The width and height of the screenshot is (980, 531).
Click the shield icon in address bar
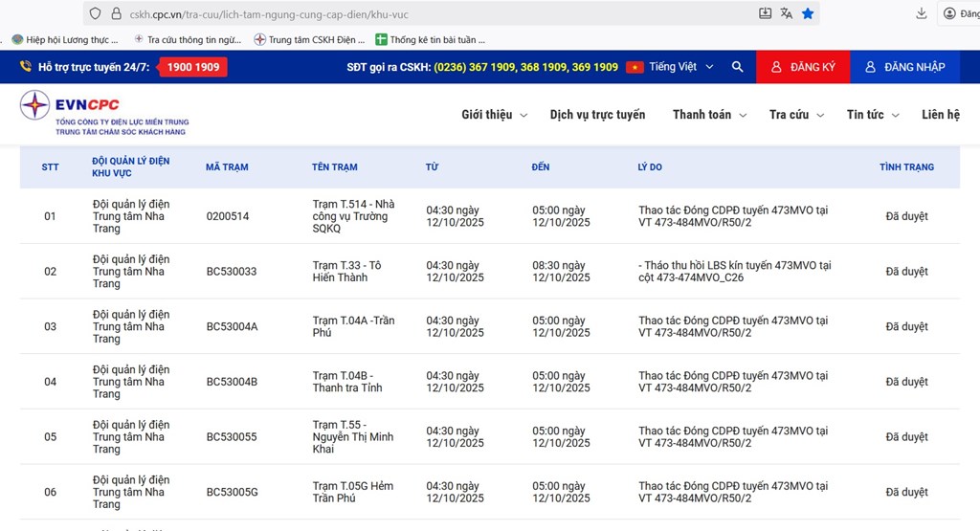pyautogui.click(x=95, y=14)
